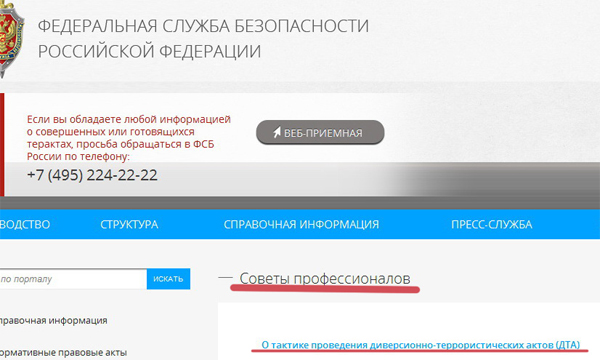Click the phone number +7 (495) 224-22-22
Image resolution: width=600 pixels, height=360 pixels.
point(92,175)
